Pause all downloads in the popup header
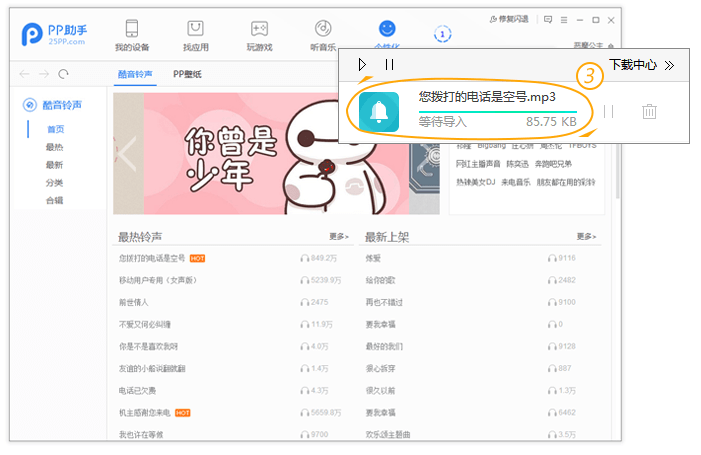 coord(389,65)
